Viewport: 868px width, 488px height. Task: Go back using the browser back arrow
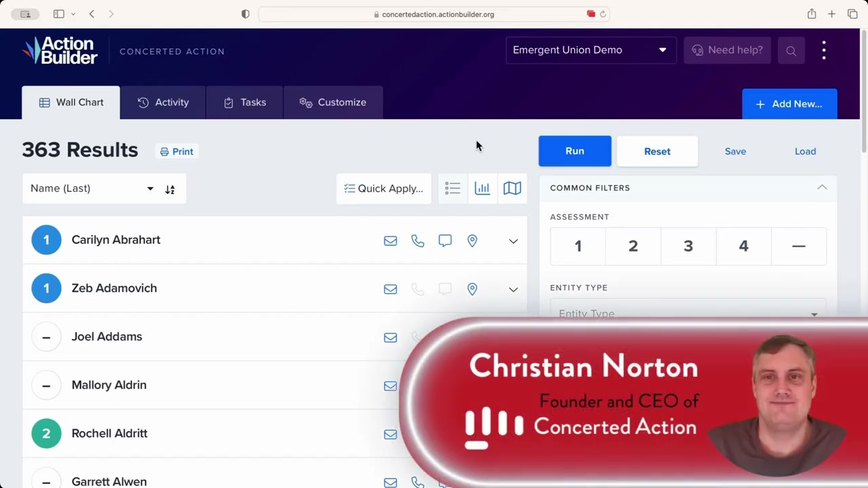[92, 14]
